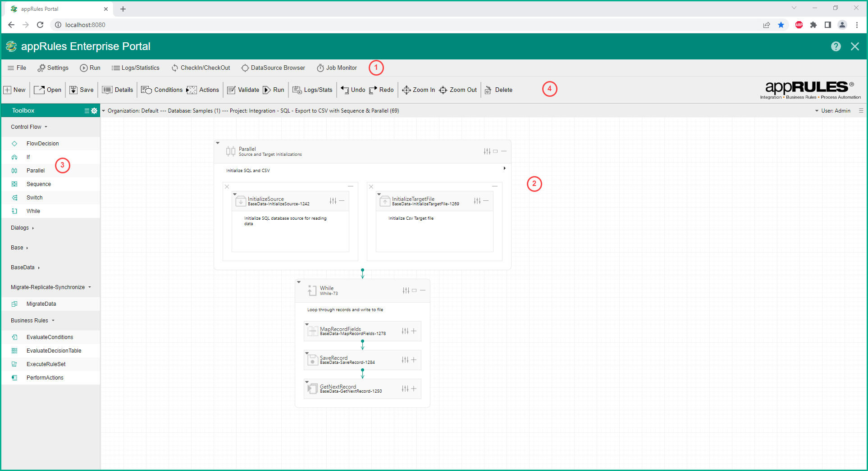The image size is (868, 471).
Task: Open the Conditions editor
Action: pos(162,90)
